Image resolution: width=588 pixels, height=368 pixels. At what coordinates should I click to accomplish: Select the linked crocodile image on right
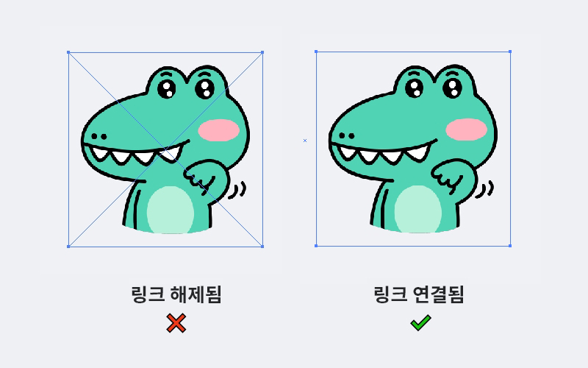413,149
